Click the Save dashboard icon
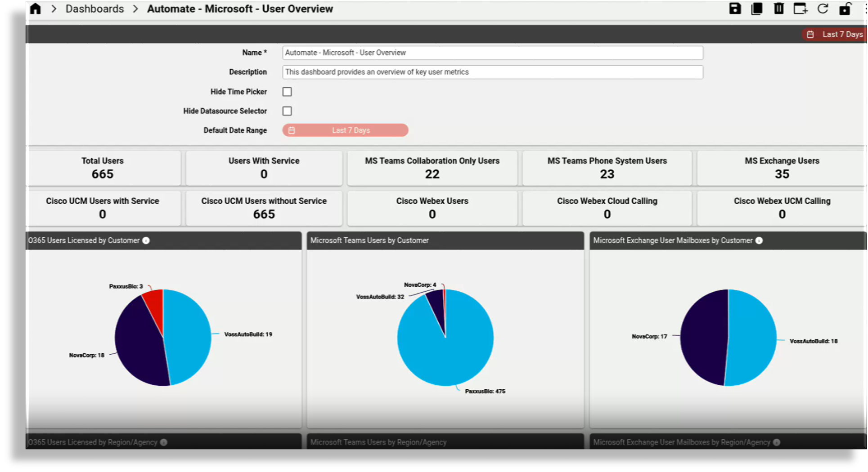 click(735, 9)
